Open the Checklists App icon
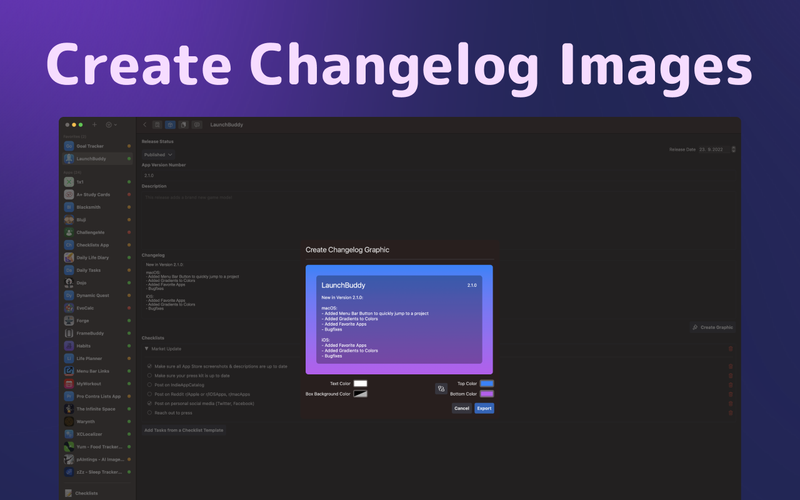The height and width of the screenshot is (500, 800). [69, 245]
